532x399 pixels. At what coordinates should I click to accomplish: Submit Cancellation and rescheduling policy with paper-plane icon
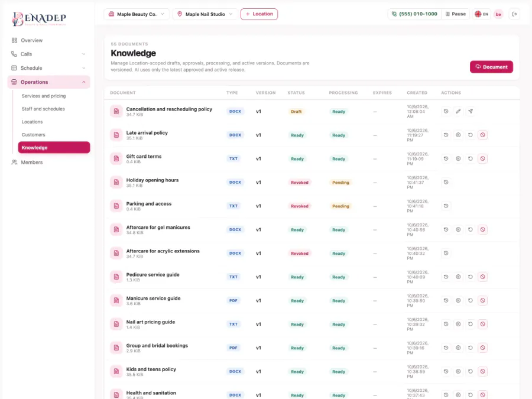(471, 111)
